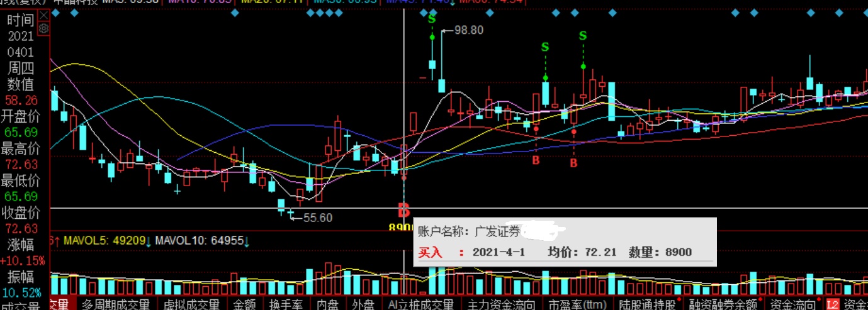This screenshot has width=868, height=310.
Task: Switch to the AI立桩成交量 tab
Action: coord(421,304)
